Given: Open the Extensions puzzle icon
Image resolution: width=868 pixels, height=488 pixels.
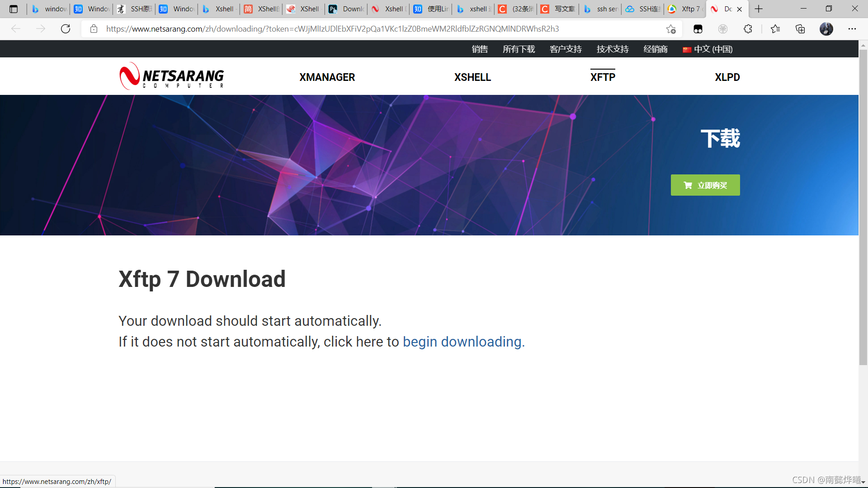Looking at the screenshot, I should 748,29.
